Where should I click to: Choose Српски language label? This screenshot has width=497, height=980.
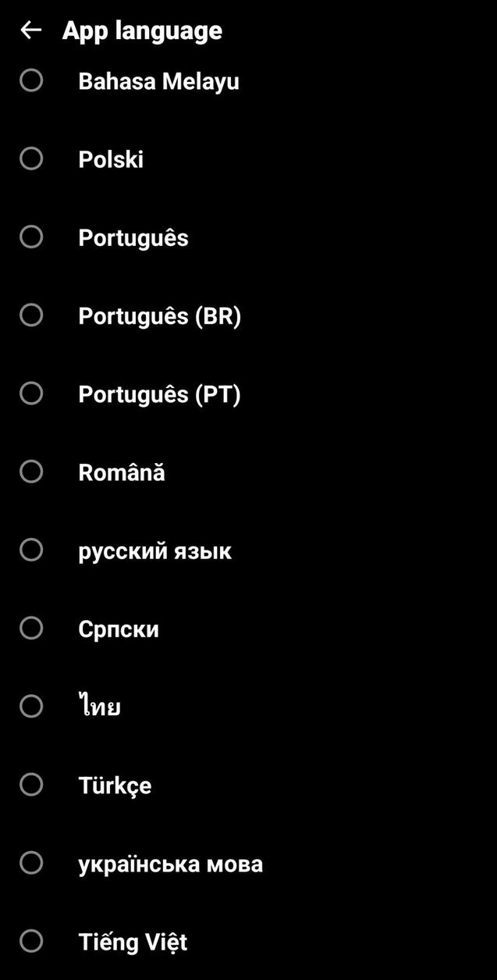[x=119, y=628]
